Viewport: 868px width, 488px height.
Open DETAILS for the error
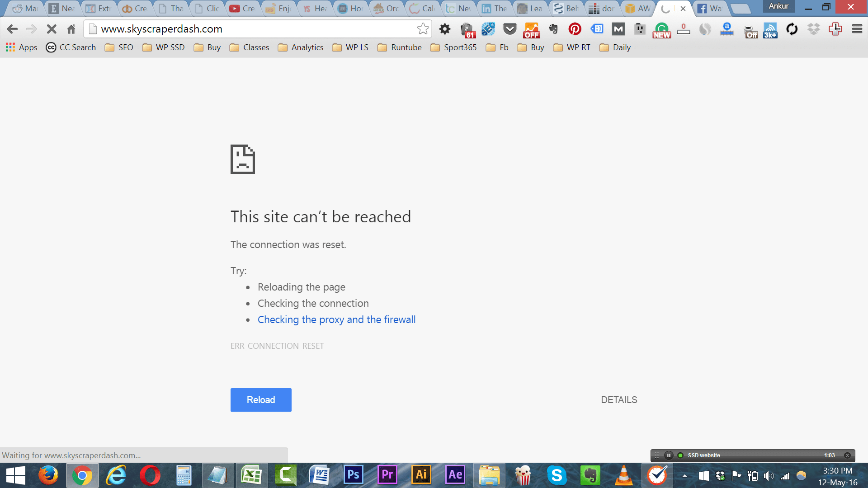619,400
